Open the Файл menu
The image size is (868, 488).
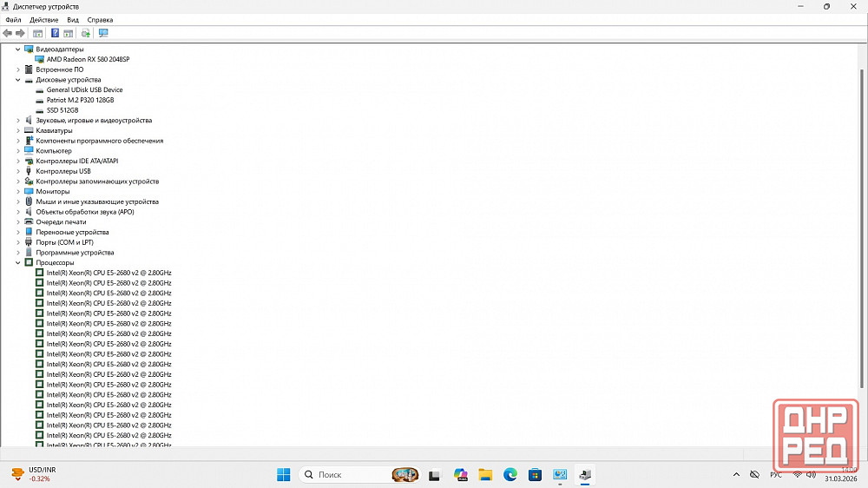(13, 19)
